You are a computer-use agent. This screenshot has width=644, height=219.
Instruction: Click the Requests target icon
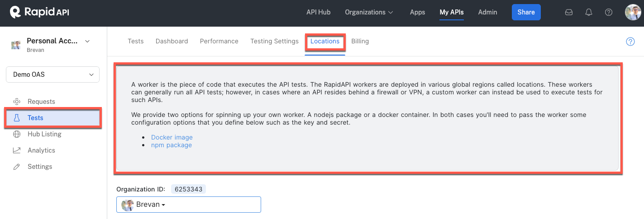click(x=17, y=102)
